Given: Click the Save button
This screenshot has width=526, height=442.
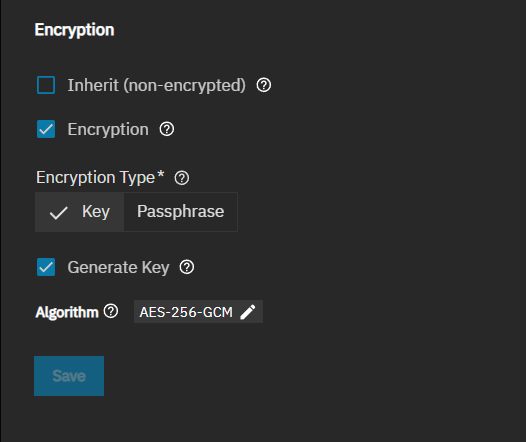Looking at the screenshot, I should 69,376.
